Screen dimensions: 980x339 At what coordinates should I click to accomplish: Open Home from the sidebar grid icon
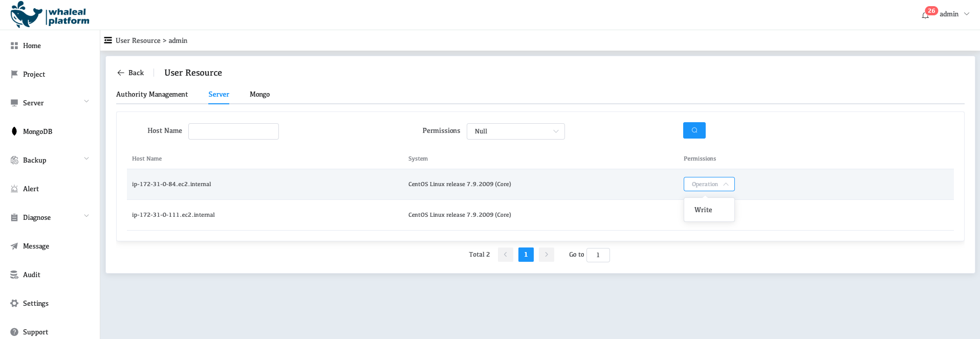click(14, 46)
